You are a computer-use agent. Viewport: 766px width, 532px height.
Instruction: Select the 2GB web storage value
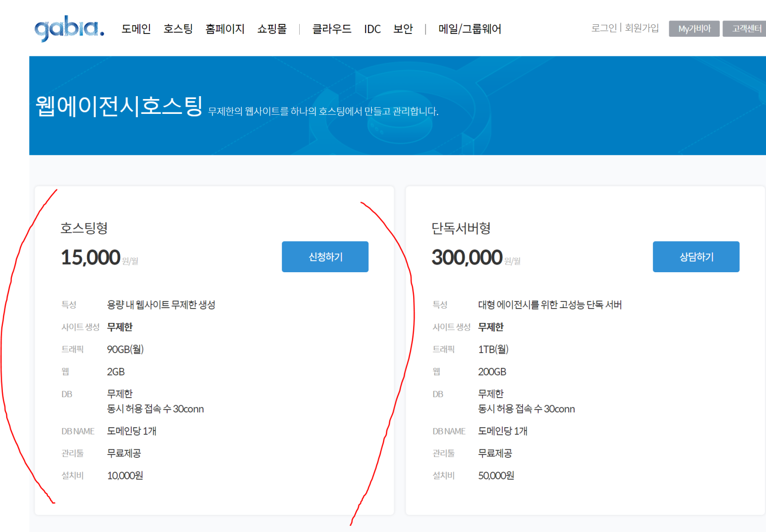click(116, 372)
